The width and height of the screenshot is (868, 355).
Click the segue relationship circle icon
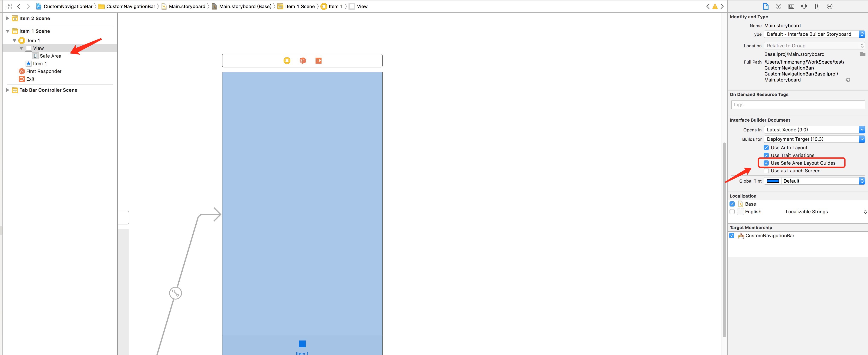point(176,293)
